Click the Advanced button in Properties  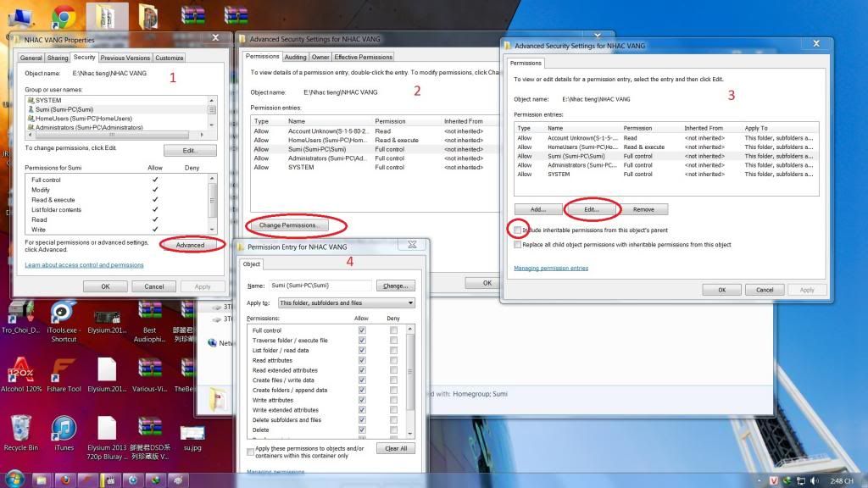(x=191, y=245)
